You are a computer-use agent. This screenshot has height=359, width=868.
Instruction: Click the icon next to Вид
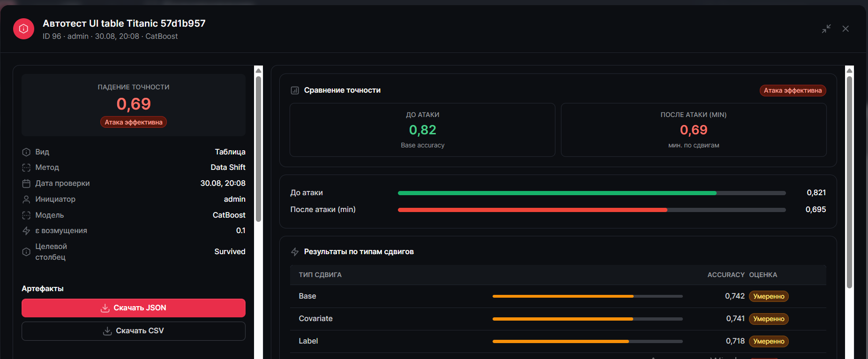[x=26, y=152]
